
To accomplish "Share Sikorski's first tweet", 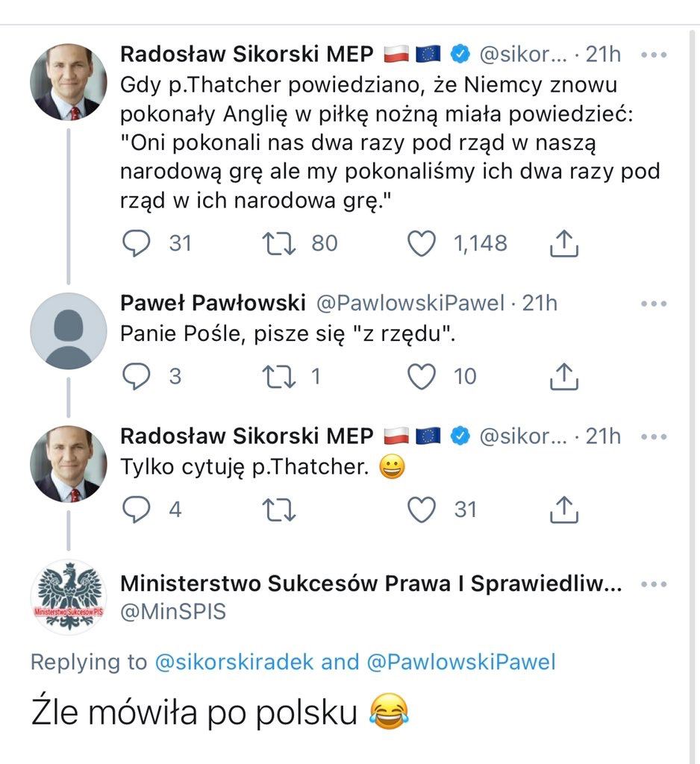I will (564, 242).
